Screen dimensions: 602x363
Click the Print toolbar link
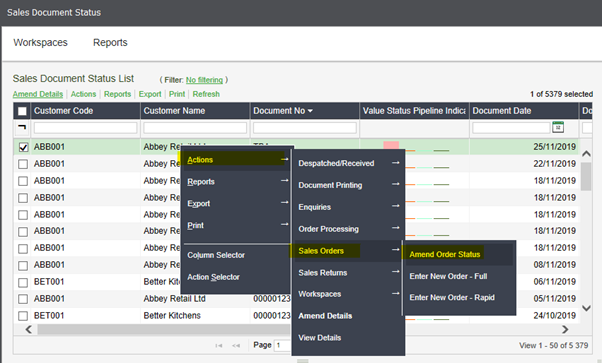coord(177,94)
